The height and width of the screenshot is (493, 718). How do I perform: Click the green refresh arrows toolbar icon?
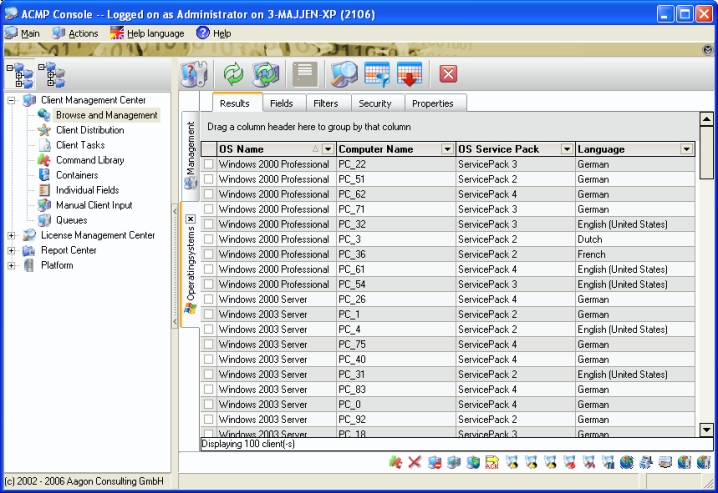(233, 74)
